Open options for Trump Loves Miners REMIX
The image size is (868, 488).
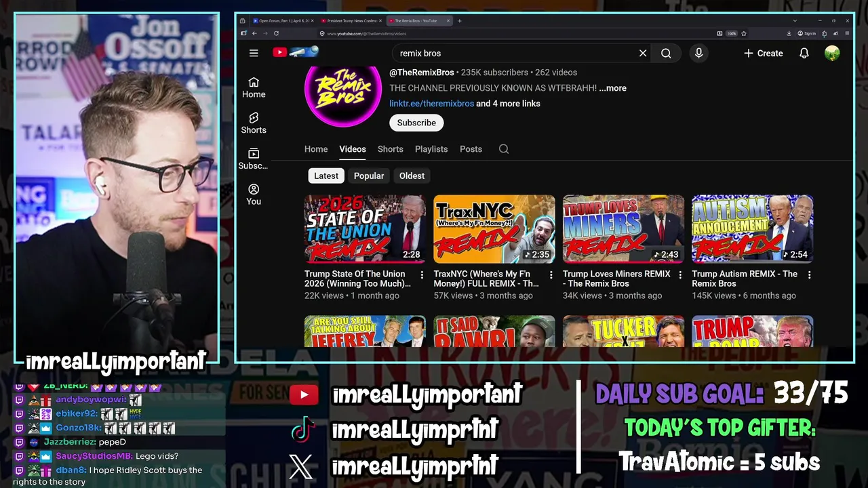pyautogui.click(x=680, y=274)
